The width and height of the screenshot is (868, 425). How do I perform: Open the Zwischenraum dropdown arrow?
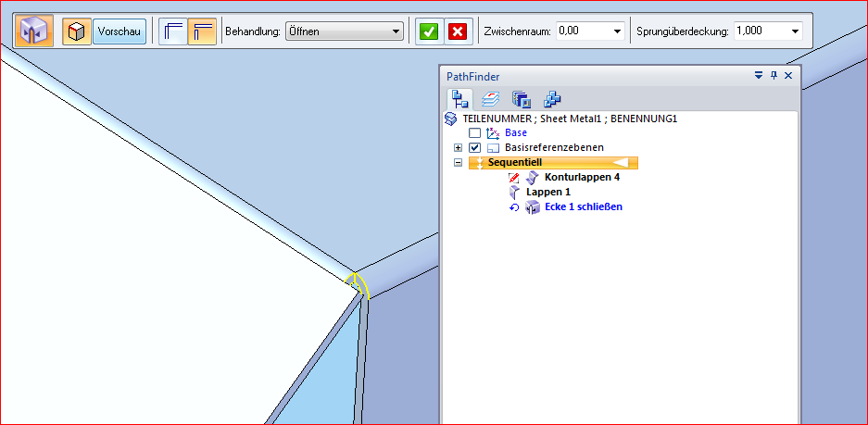pos(618,31)
